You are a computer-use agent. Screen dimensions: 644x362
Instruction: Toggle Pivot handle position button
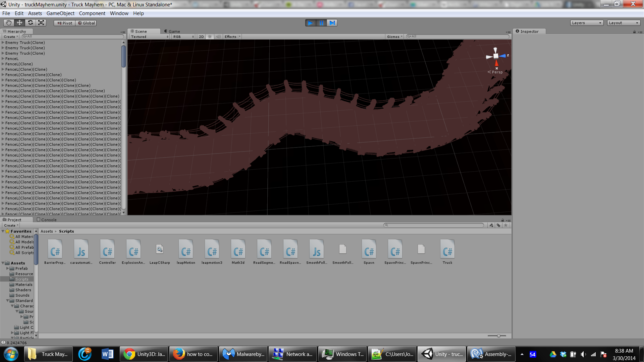[65, 23]
